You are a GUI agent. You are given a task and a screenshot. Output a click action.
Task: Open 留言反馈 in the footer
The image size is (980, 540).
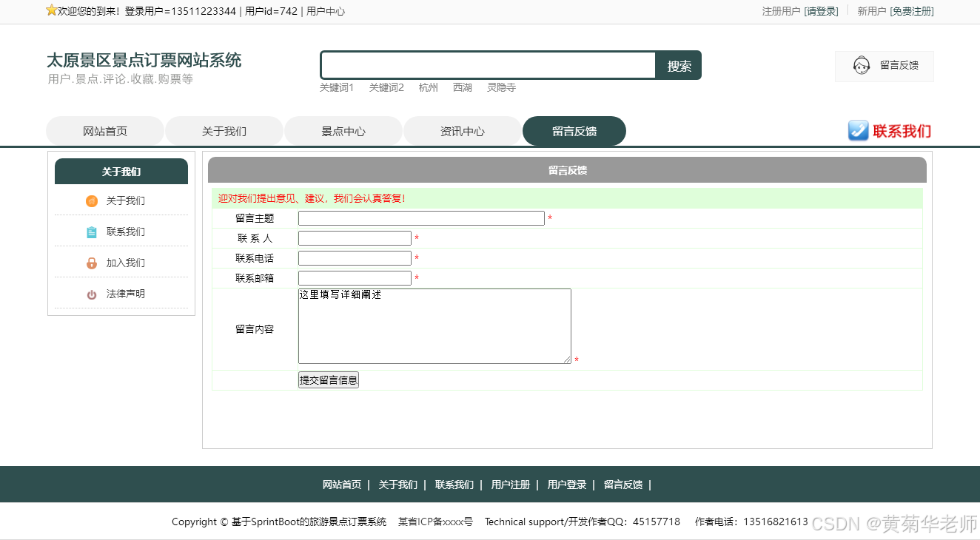[x=623, y=485]
